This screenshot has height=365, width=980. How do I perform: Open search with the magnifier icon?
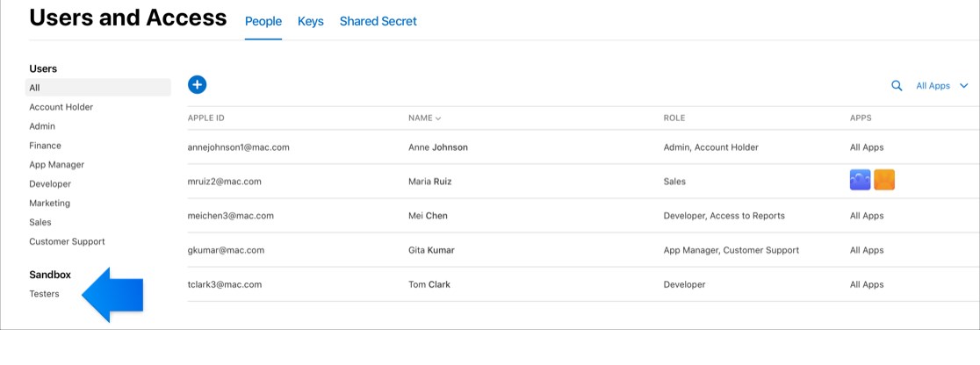tap(897, 86)
